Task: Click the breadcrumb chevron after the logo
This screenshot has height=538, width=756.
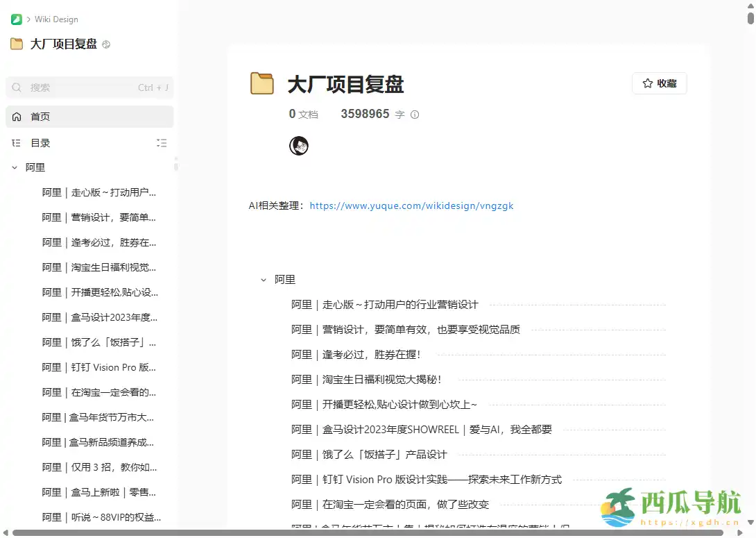Action: pyautogui.click(x=28, y=19)
